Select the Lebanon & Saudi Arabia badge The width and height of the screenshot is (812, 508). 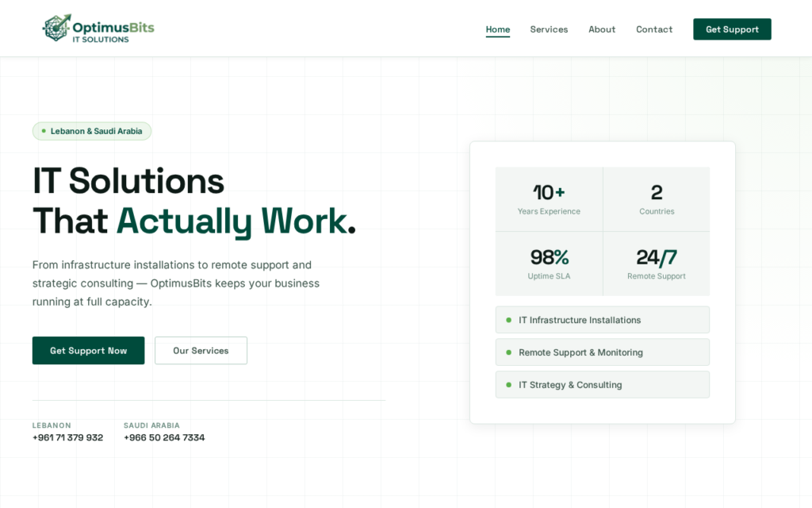tap(92, 131)
